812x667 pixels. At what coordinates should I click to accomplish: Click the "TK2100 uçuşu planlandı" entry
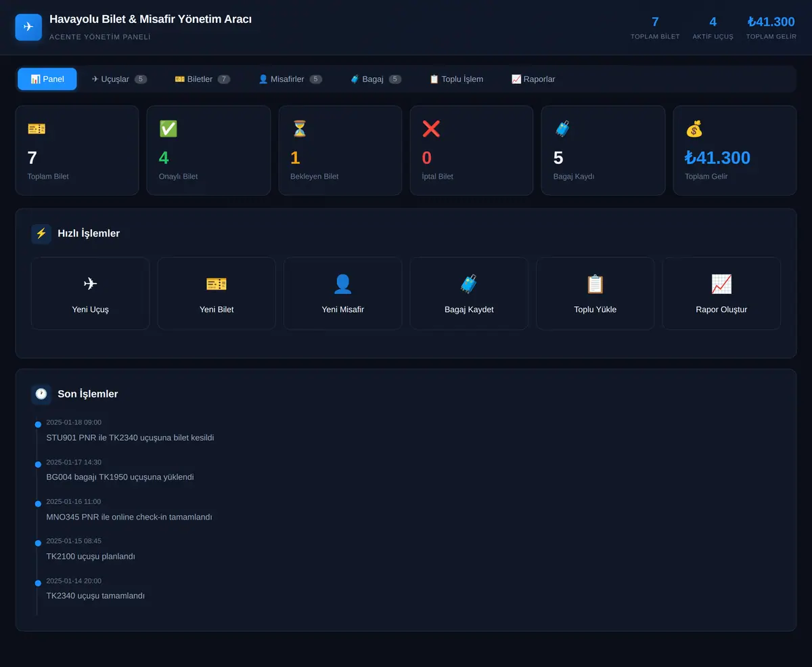(x=91, y=556)
